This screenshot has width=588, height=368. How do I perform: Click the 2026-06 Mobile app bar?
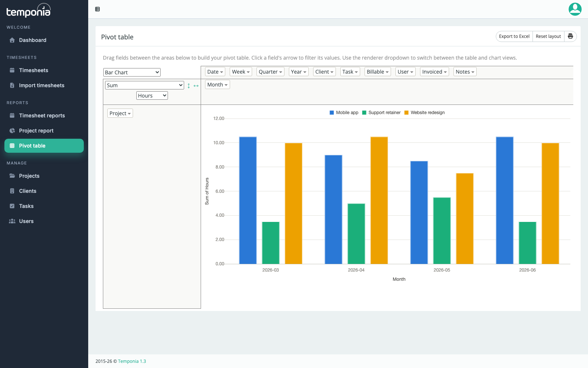[x=505, y=200]
